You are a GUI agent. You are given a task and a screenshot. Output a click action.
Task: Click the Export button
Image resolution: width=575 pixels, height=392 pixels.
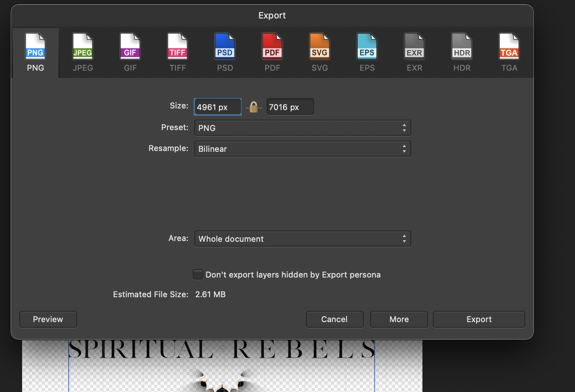pyautogui.click(x=479, y=319)
